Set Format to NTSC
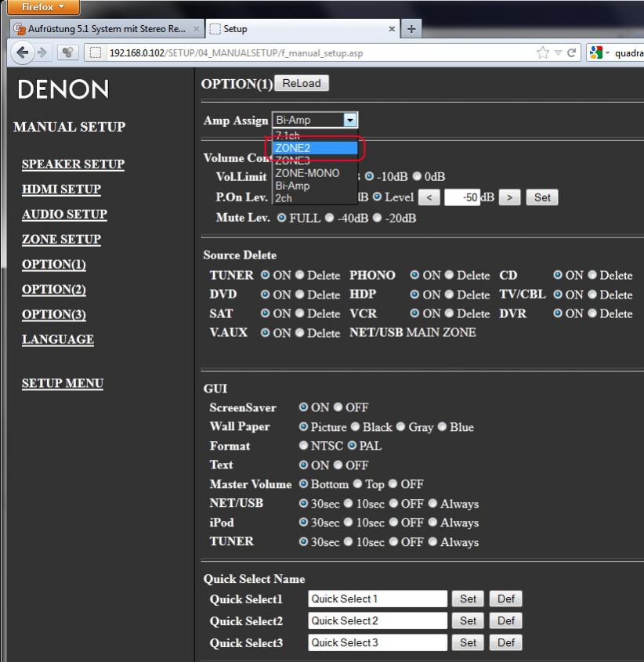Image resolution: width=644 pixels, height=662 pixels. (x=303, y=446)
